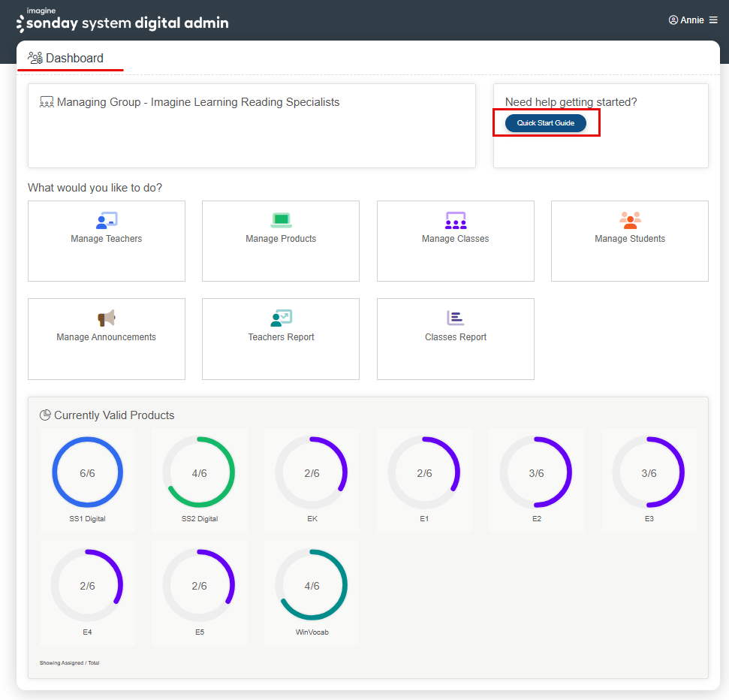
Task: Click the Teachers Report icon
Action: pyautogui.click(x=280, y=318)
